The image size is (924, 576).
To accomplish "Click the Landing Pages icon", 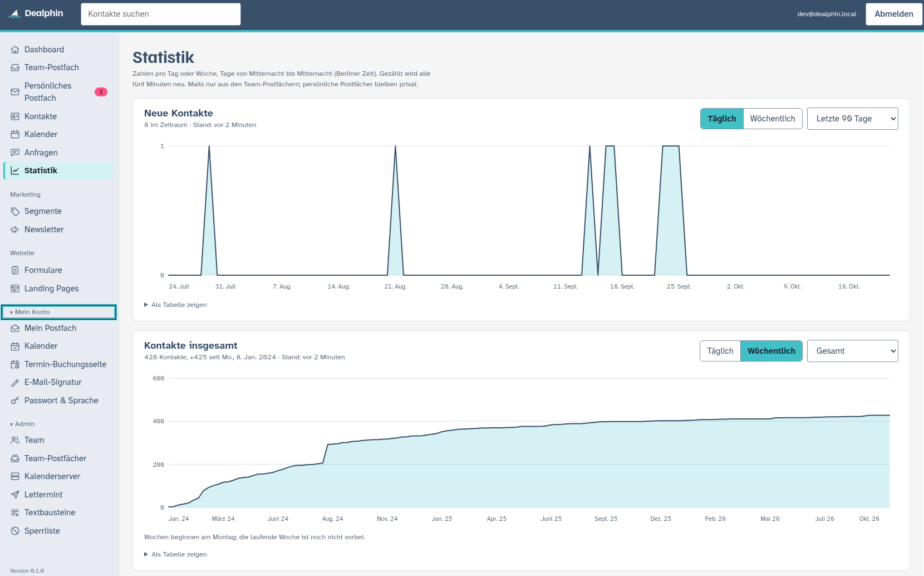I will coord(15,289).
